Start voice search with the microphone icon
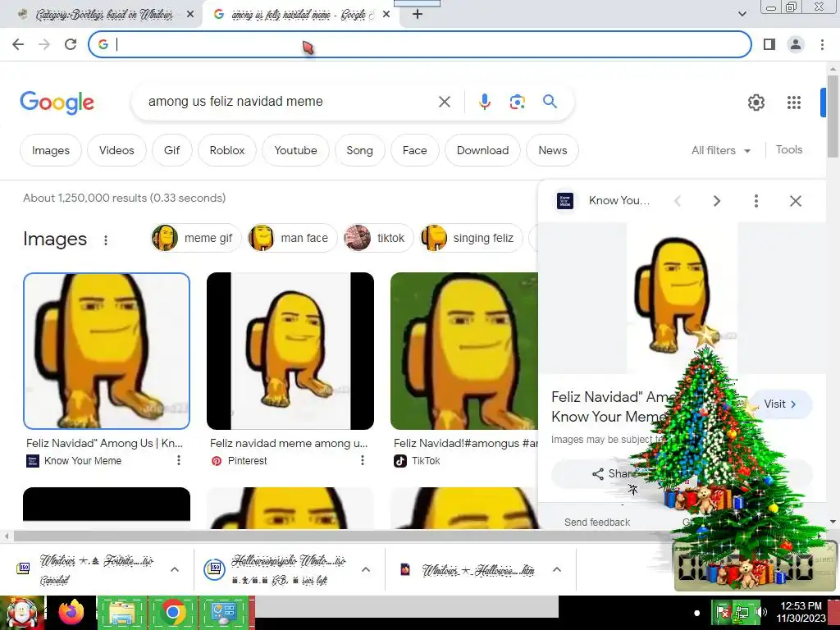The image size is (840, 630). coord(485,102)
